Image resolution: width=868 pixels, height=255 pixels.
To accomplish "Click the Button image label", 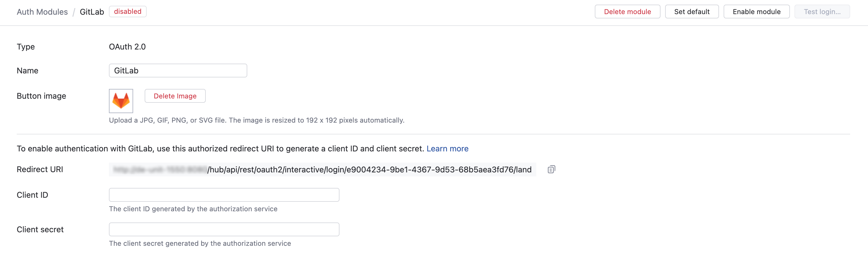I will click(x=41, y=96).
